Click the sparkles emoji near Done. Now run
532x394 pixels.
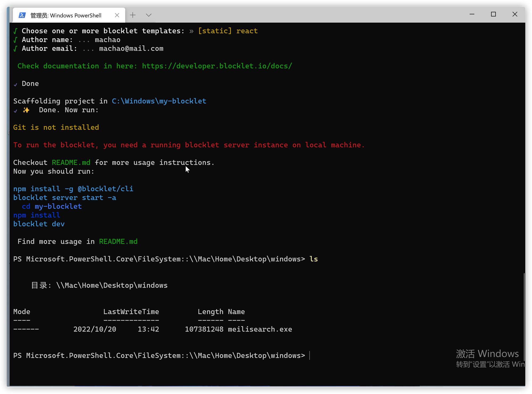point(26,110)
